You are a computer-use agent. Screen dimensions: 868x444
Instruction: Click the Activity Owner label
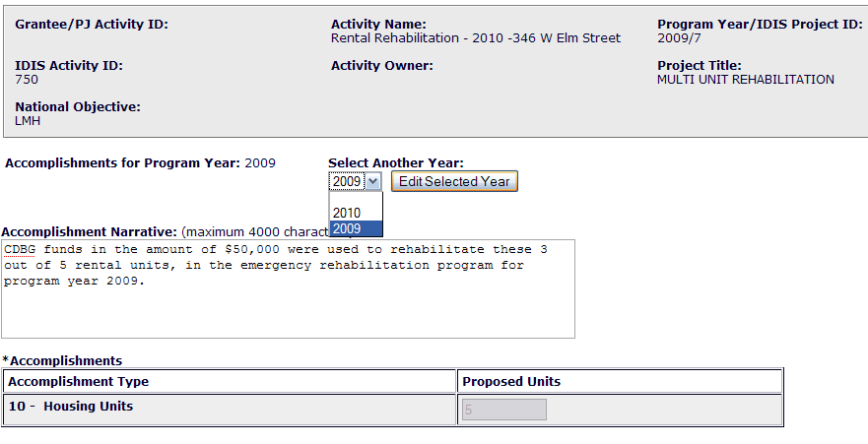tap(381, 66)
